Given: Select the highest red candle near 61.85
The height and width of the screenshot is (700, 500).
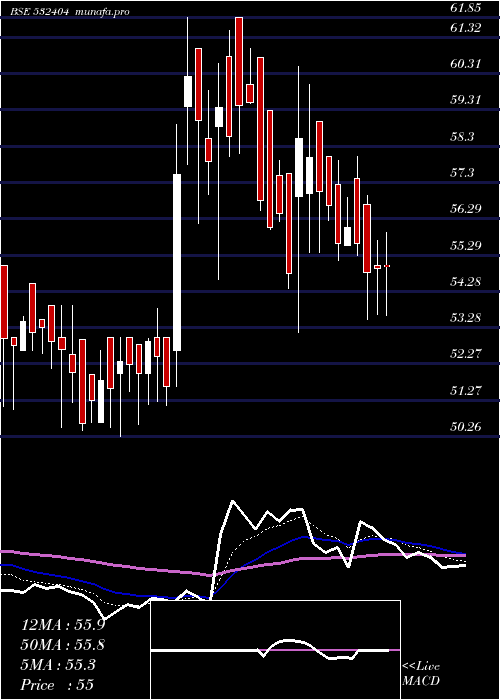Looking at the screenshot, I should point(239,62).
